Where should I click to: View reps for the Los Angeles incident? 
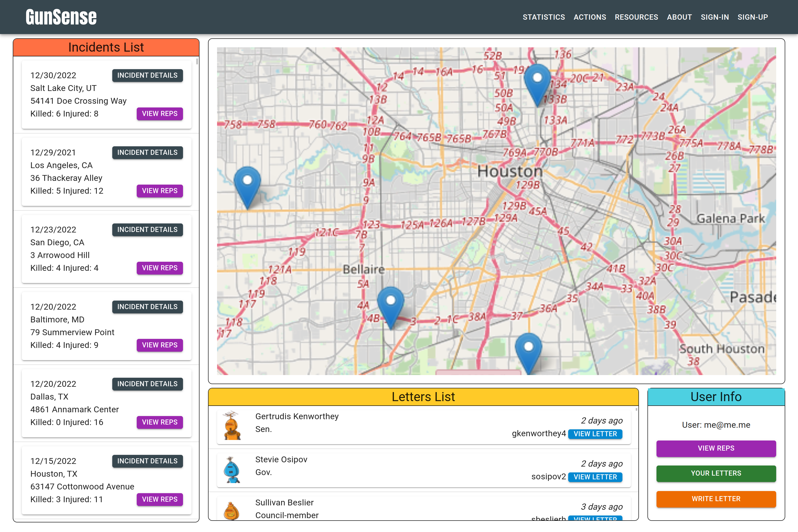(159, 191)
